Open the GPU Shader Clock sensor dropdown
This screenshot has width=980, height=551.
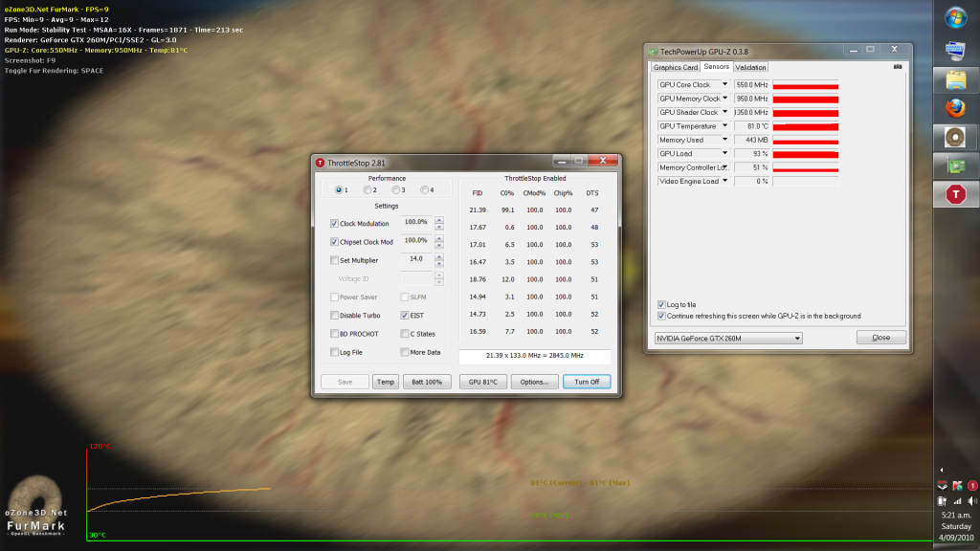click(x=725, y=112)
